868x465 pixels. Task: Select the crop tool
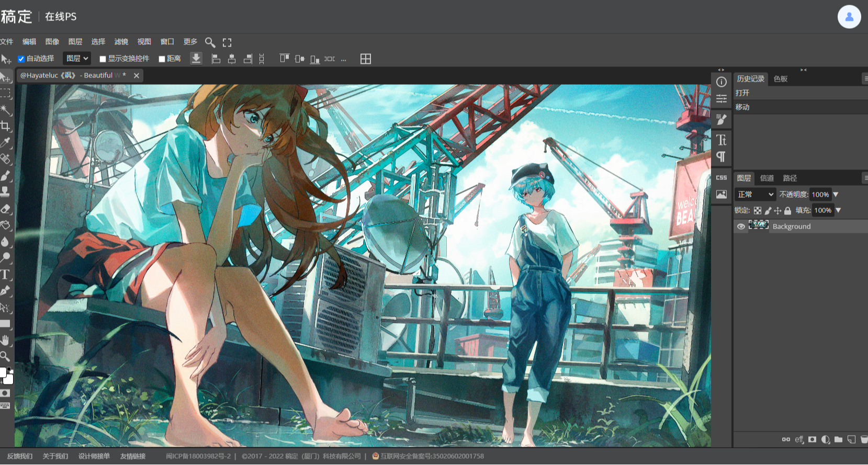pos(5,126)
